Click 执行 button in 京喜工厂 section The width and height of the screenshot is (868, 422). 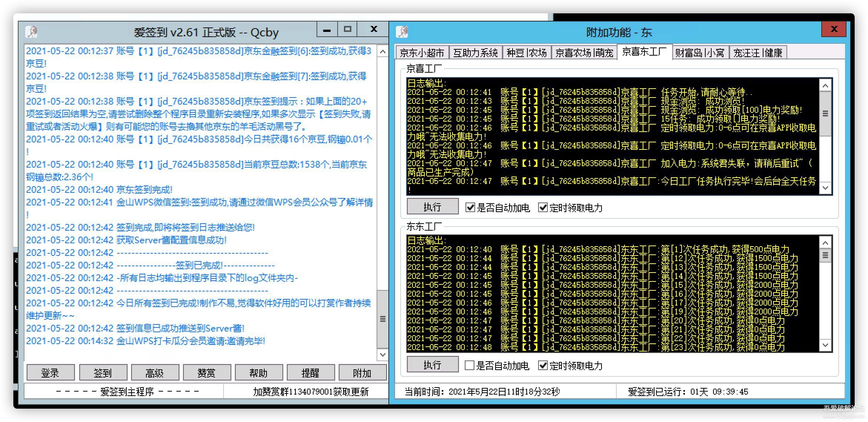[x=433, y=207]
